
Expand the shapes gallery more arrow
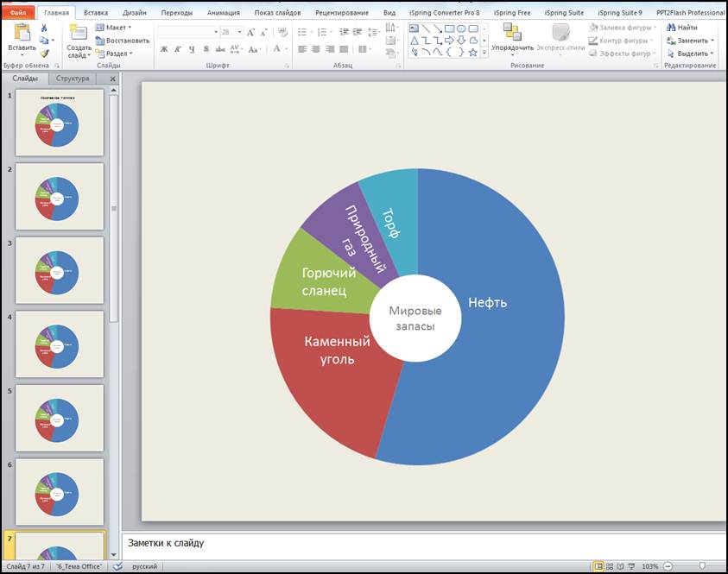(x=484, y=53)
